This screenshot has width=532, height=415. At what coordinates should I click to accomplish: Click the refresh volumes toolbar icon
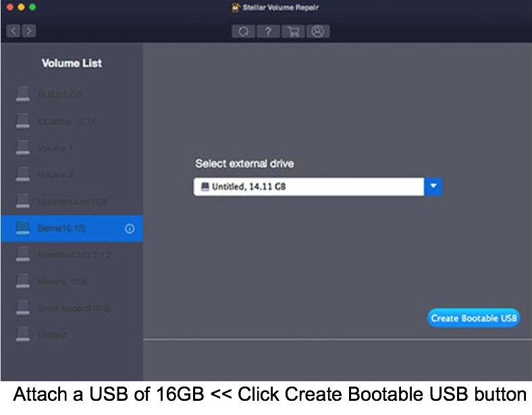tap(243, 32)
